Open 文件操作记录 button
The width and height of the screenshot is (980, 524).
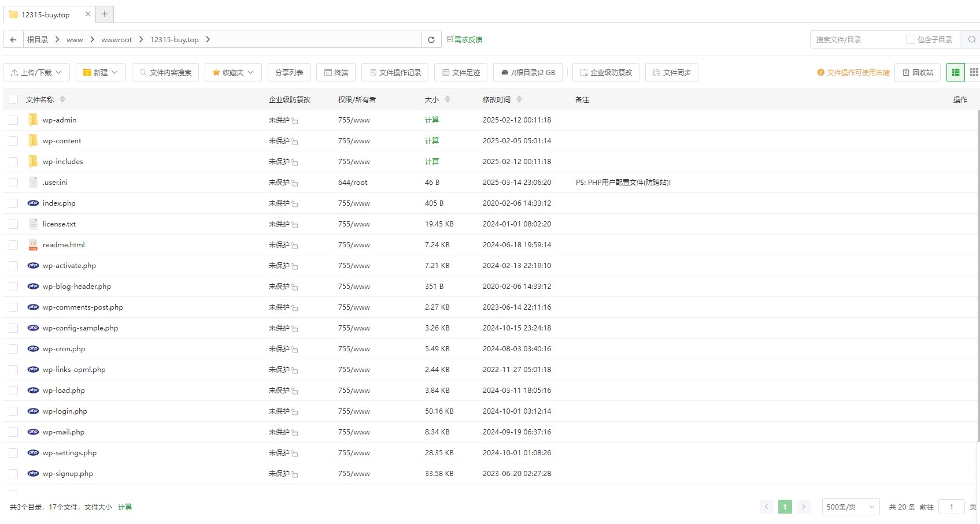click(x=395, y=72)
